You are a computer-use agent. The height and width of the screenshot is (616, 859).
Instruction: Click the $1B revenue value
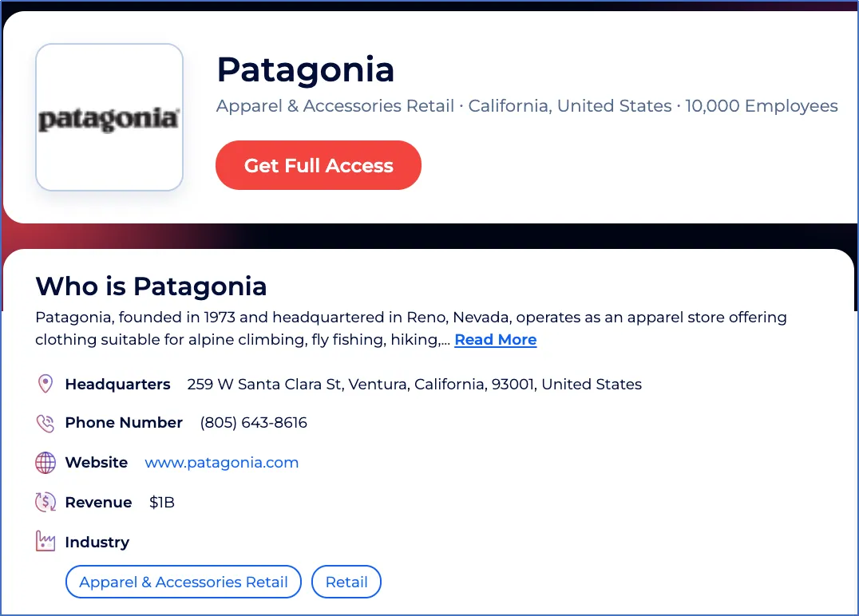click(162, 502)
